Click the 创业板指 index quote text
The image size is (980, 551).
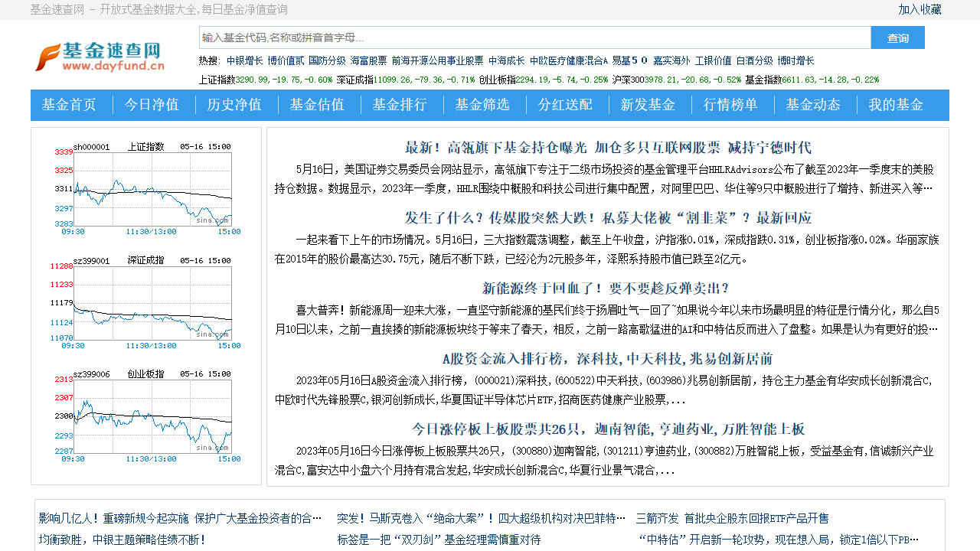(x=544, y=79)
